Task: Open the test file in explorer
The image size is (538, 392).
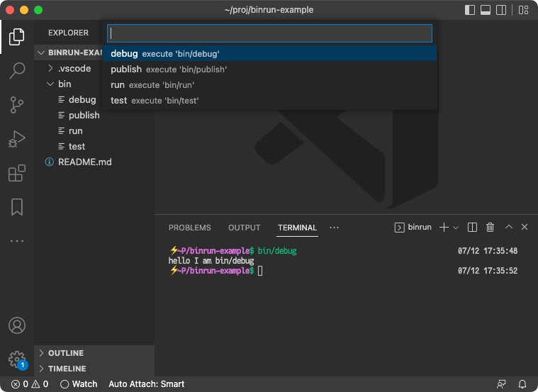Action: [72, 147]
